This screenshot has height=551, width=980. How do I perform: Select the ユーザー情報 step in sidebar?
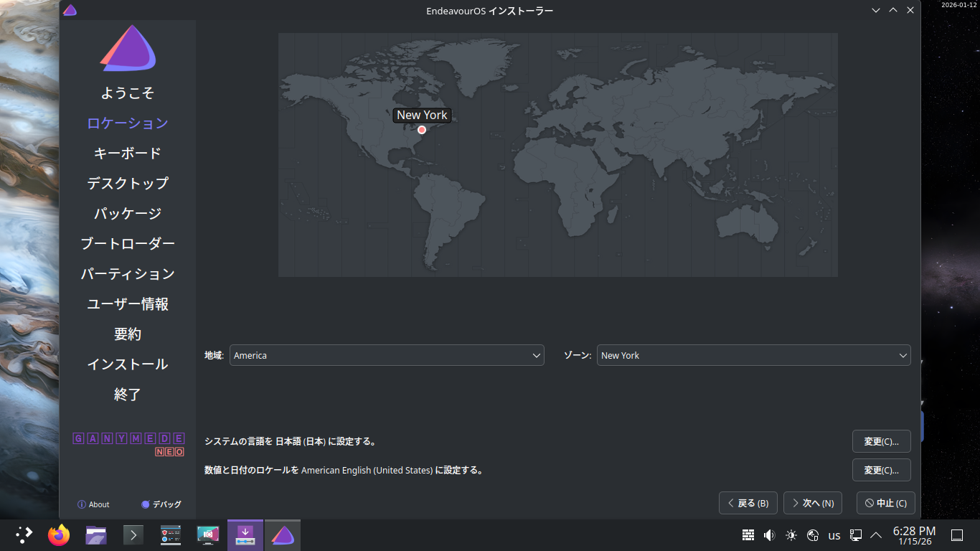tap(128, 304)
